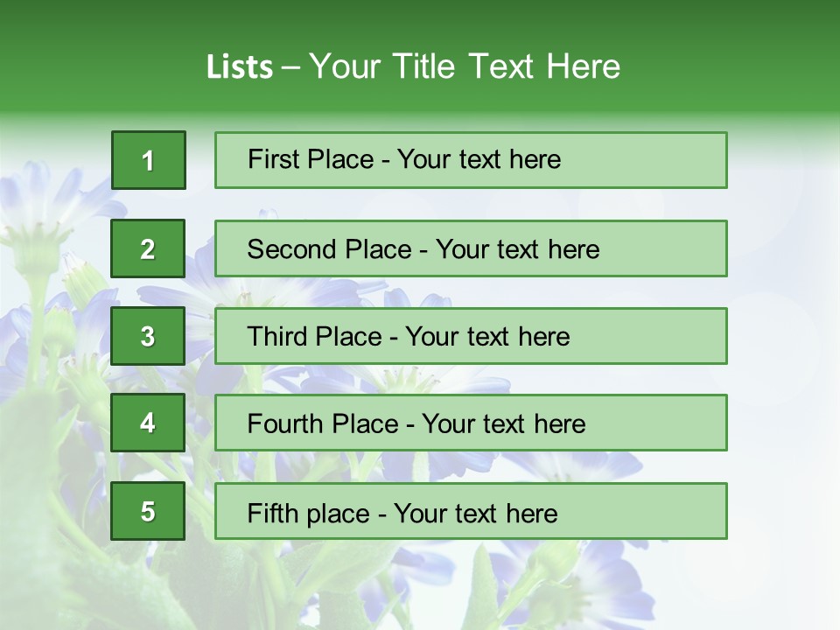The image size is (840, 630).
Task: Click the "First Place - Your text here" bar
Action: (471, 160)
